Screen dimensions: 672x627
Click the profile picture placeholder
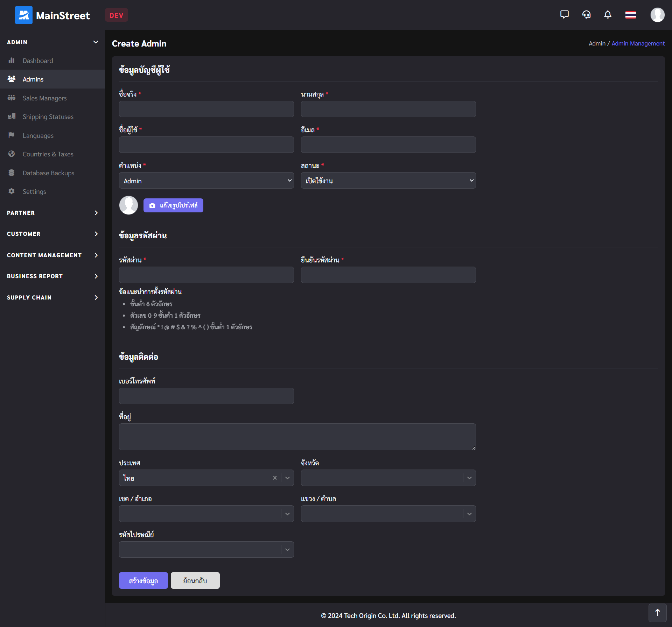click(x=128, y=205)
